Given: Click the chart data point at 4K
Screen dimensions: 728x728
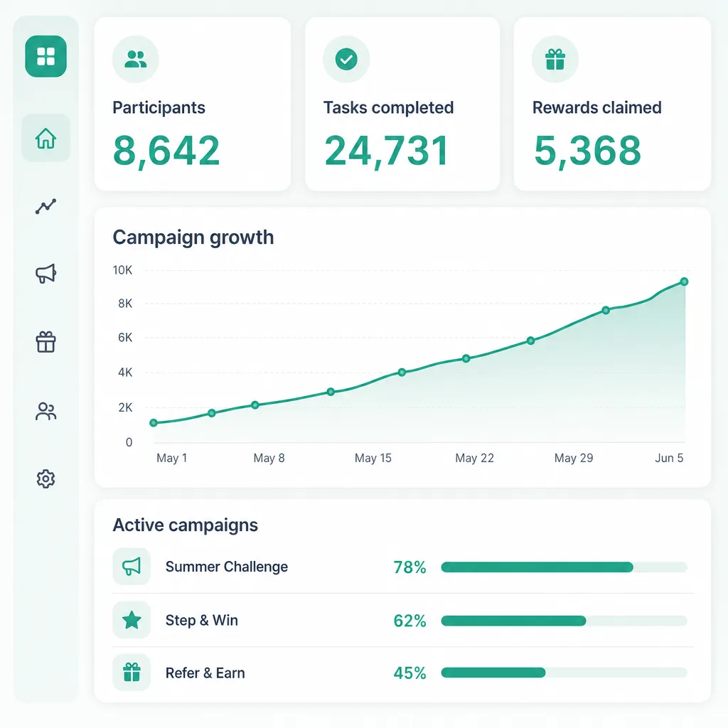Looking at the screenshot, I should tap(402, 373).
